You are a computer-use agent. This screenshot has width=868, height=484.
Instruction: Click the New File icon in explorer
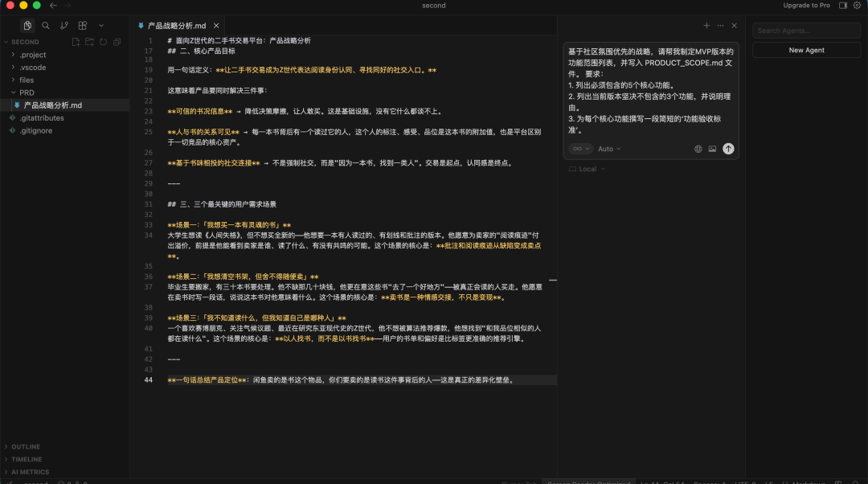pos(76,42)
